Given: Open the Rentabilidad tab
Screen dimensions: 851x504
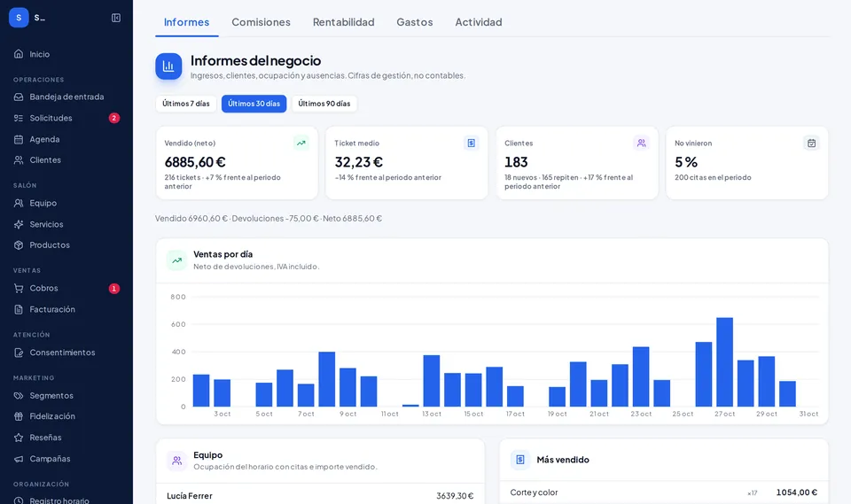Looking at the screenshot, I should (x=344, y=22).
